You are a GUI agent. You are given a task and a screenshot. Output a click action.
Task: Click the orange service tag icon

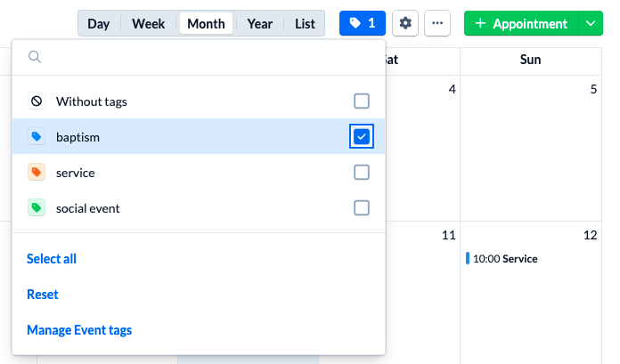[36, 173]
